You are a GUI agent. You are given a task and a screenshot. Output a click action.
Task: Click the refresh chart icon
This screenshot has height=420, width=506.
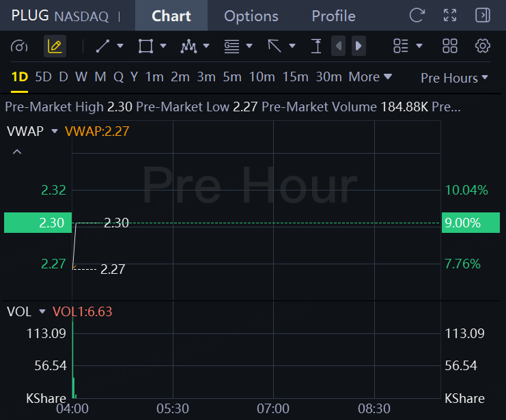[417, 16]
